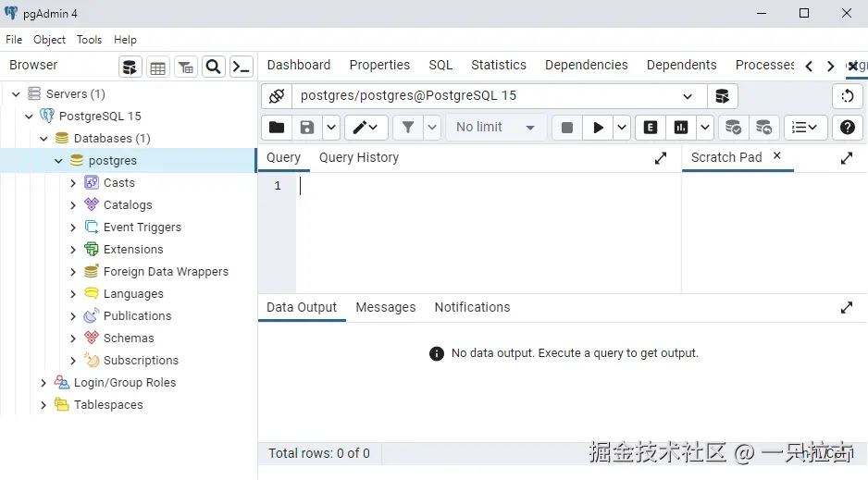Switch to the Dependencies tab

[x=587, y=66]
